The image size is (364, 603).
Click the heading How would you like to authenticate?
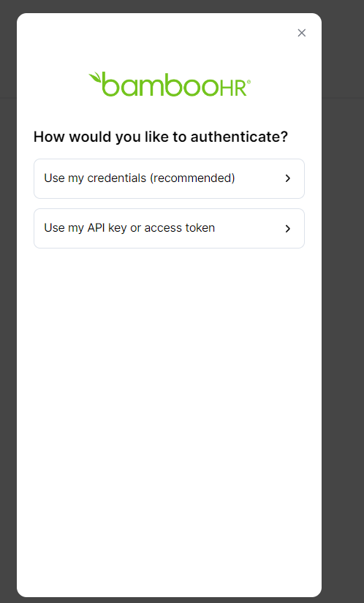[161, 137]
